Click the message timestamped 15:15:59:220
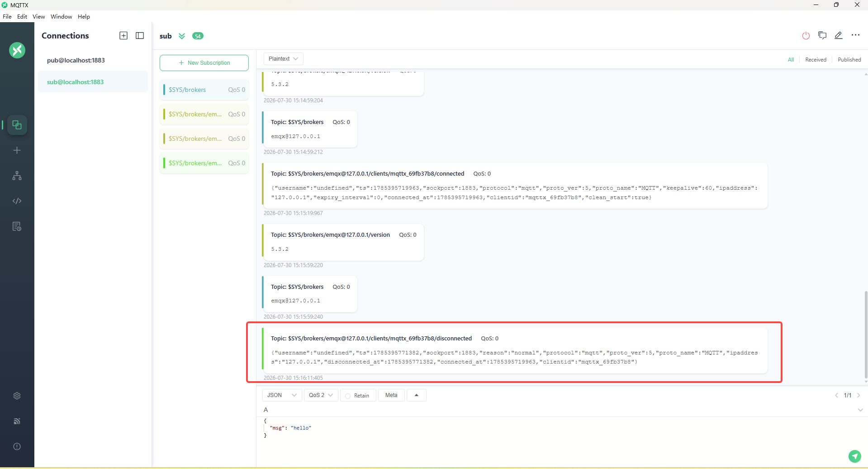 pos(343,242)
